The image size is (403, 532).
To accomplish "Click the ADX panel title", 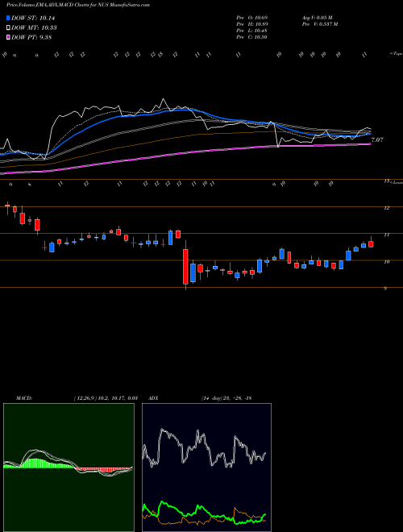I will point(153,398).
